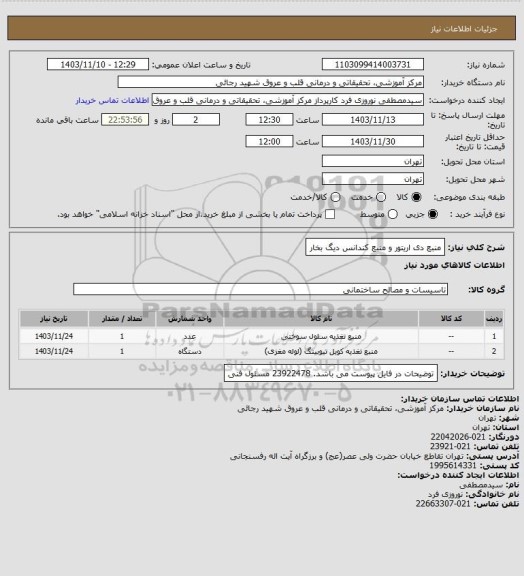
Task: Click the announcement date field 1403/11/10 - 12:29
Action: [x=98, y=64]
